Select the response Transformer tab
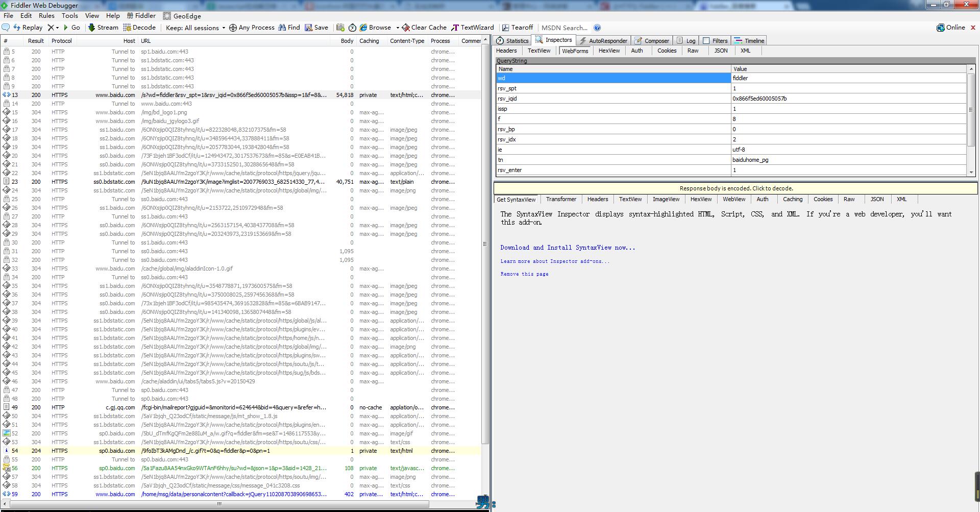The width and height of the screenshot is (980, 512). (561, 199)
